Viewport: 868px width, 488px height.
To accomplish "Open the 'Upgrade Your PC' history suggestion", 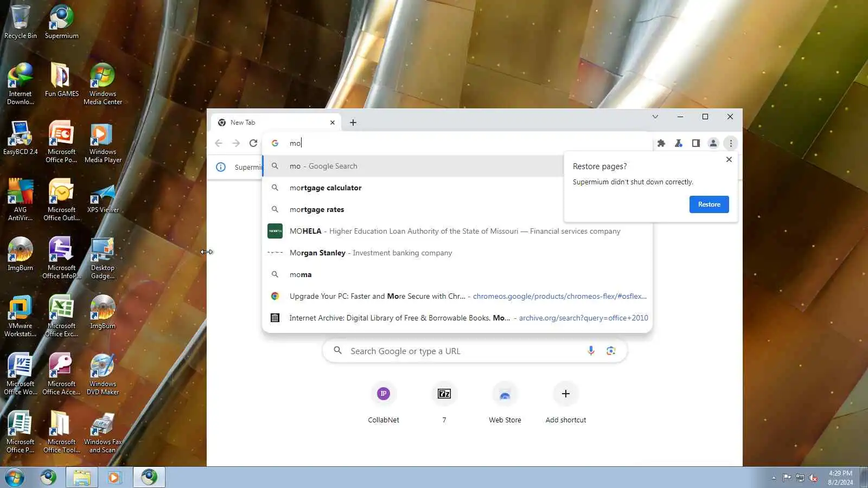I will (457, 296).
